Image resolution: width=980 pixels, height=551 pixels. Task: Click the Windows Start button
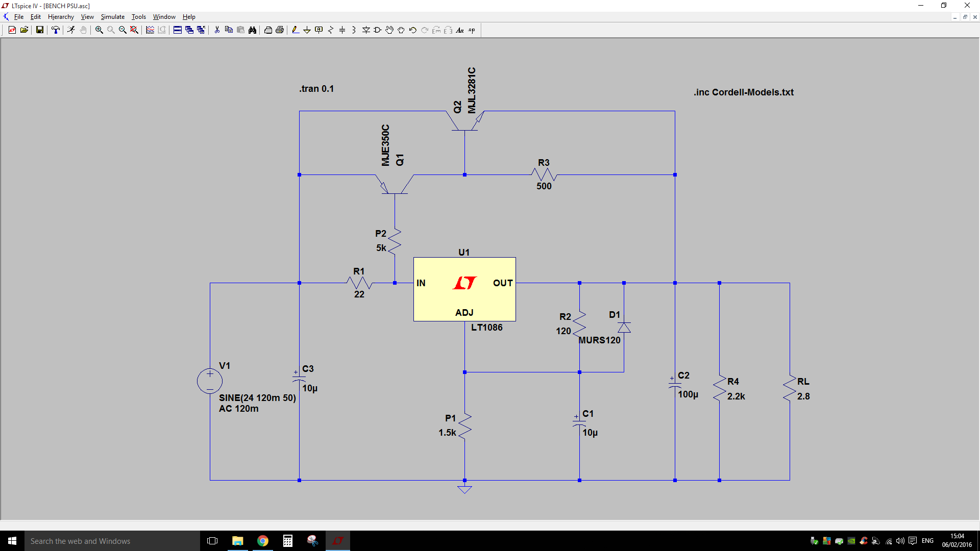[x=12, y=541]
